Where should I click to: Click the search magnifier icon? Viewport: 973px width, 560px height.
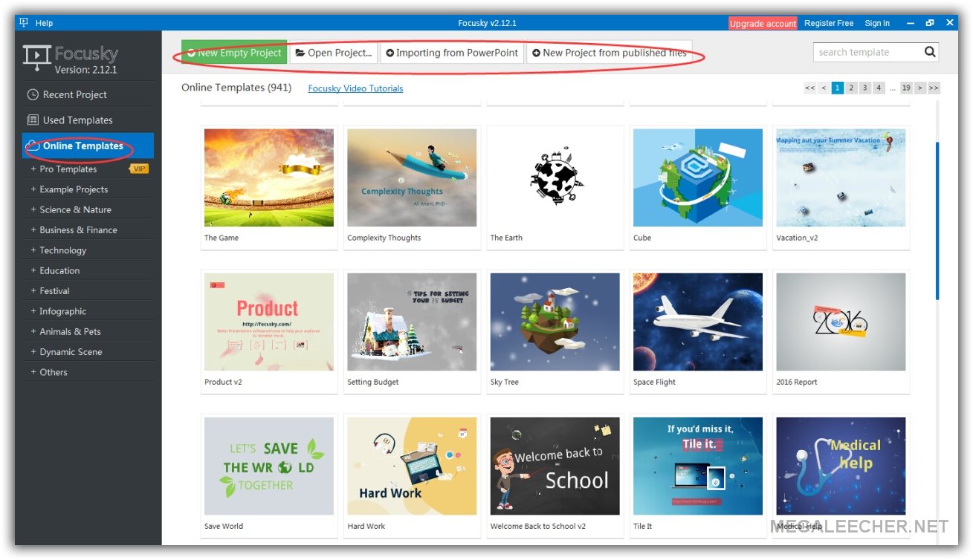click(x=929, y=52)
